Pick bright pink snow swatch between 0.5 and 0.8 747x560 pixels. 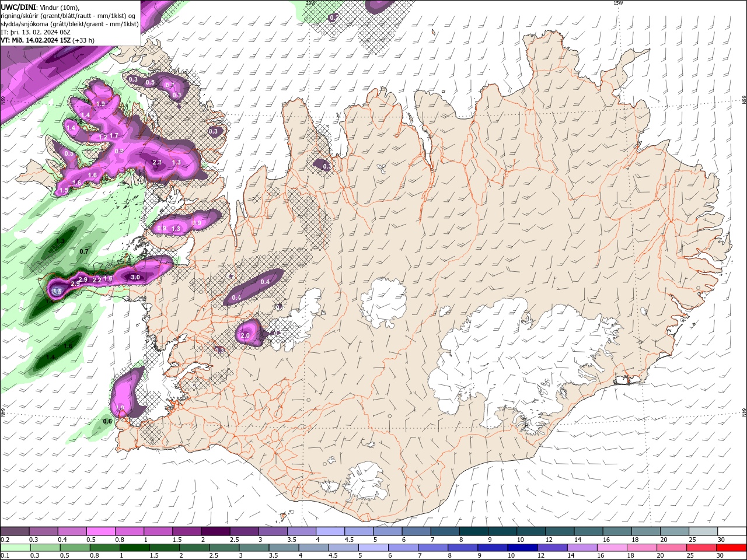point(100,531)
